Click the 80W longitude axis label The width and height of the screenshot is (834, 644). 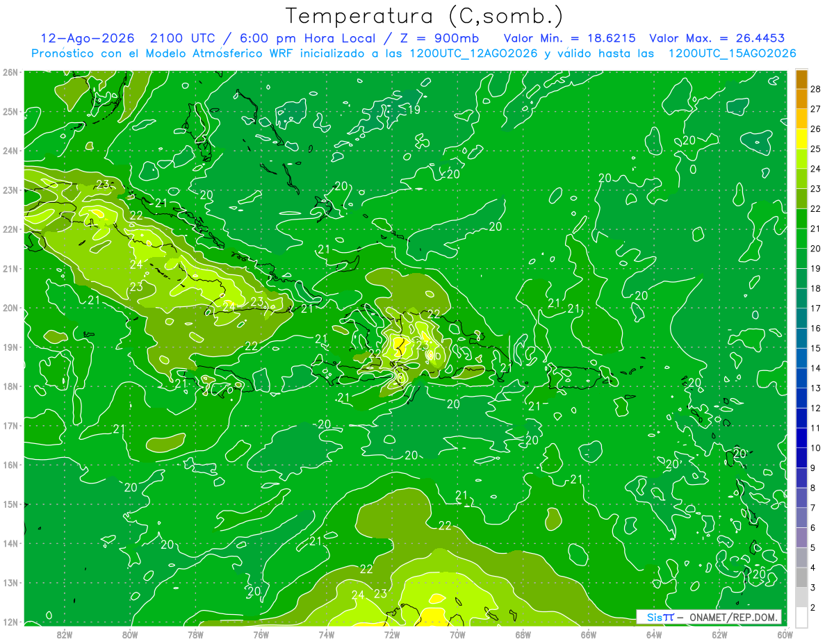(130, 634)
